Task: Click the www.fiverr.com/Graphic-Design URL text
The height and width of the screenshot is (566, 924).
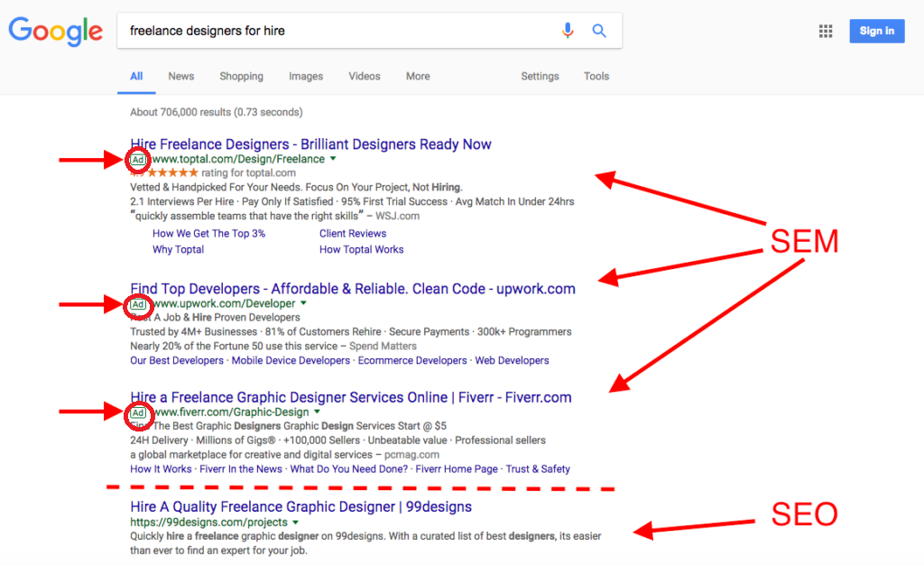Action: pyautogui.click(x=231, y=413)
